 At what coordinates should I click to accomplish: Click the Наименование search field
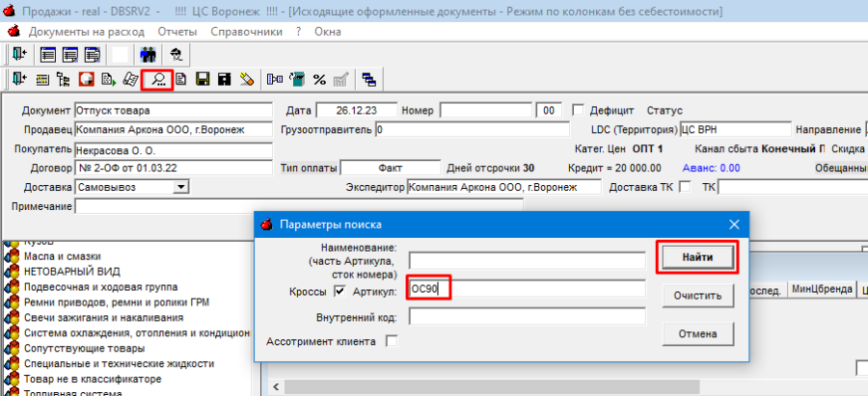[x=528, y=261]
